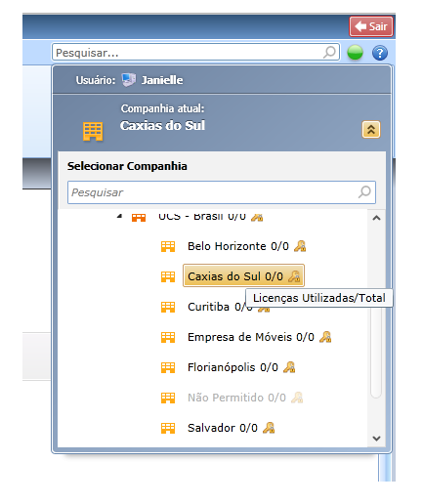
Task: Click the license key icon for Caxias do Sul
Action: [x=294, y=276]
